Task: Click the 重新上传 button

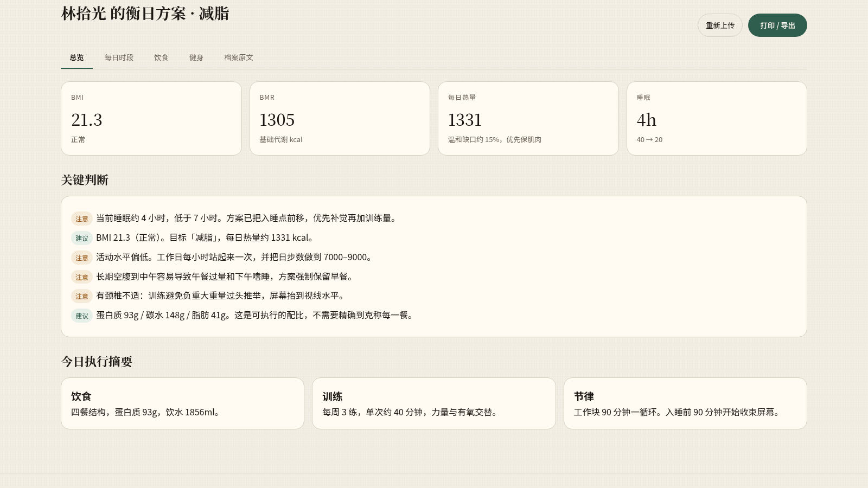Action: [720, 25]
